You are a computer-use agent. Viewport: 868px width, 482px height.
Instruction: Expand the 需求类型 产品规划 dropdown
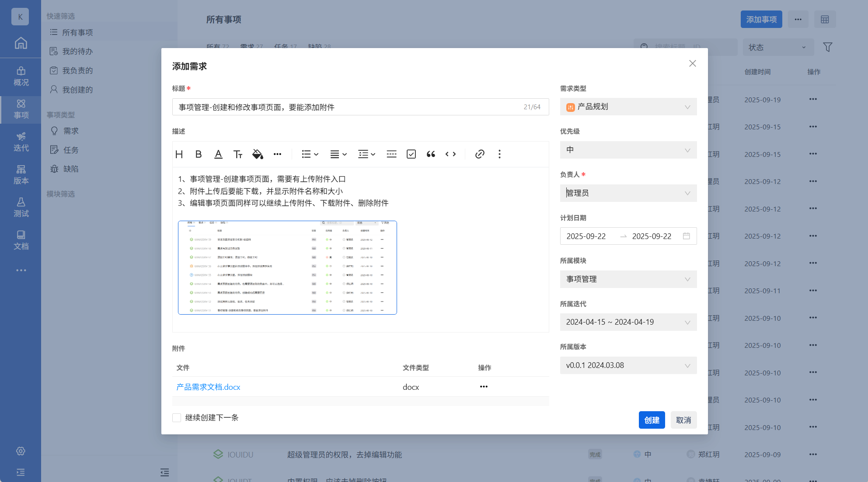[x=628, y=107]
